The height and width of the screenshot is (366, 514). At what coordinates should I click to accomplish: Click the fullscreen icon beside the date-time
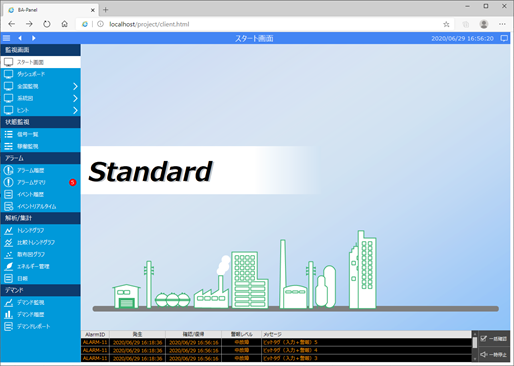504,38
